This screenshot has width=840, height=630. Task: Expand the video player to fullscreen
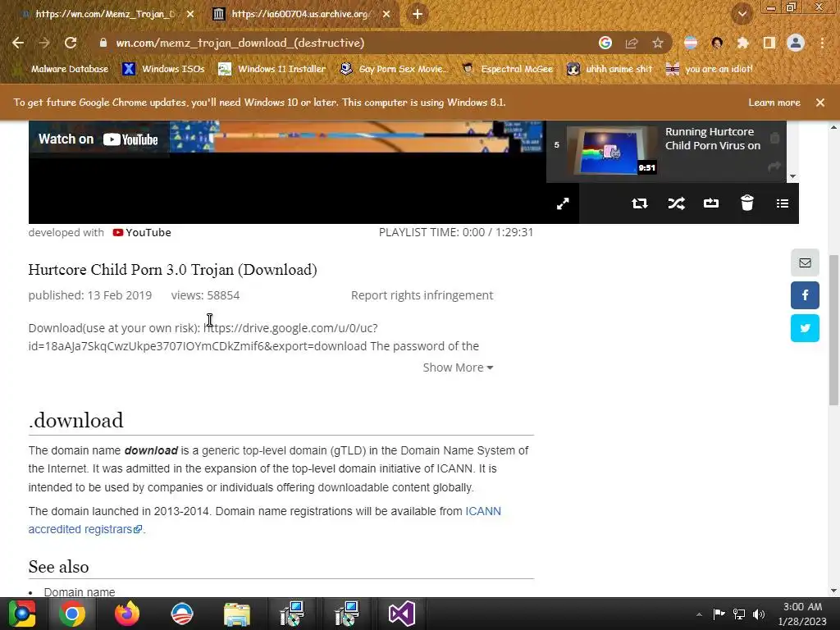tap(563, 203)
